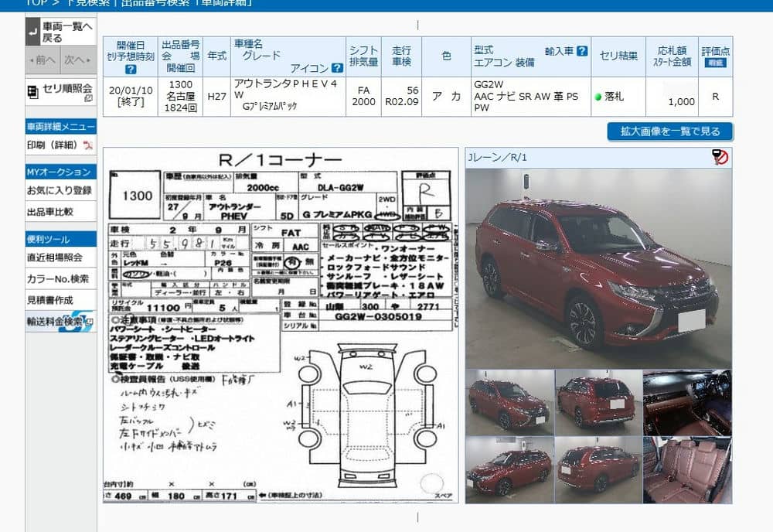Open the 輸入車 help question-mark icon
Screen dimensions: 773x532
point(582,51)
